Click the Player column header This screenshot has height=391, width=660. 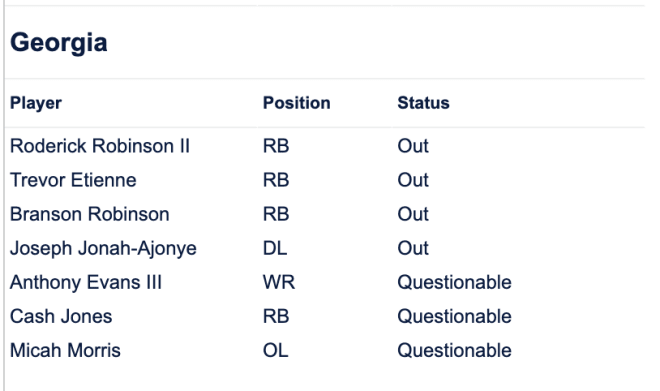point(36,103)
